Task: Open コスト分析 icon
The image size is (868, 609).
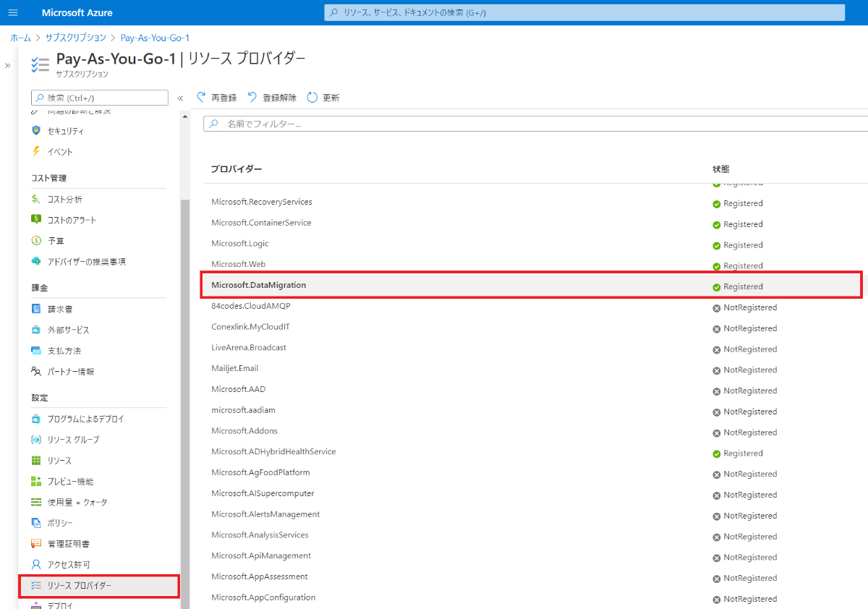Action: (x=36, y=199)
